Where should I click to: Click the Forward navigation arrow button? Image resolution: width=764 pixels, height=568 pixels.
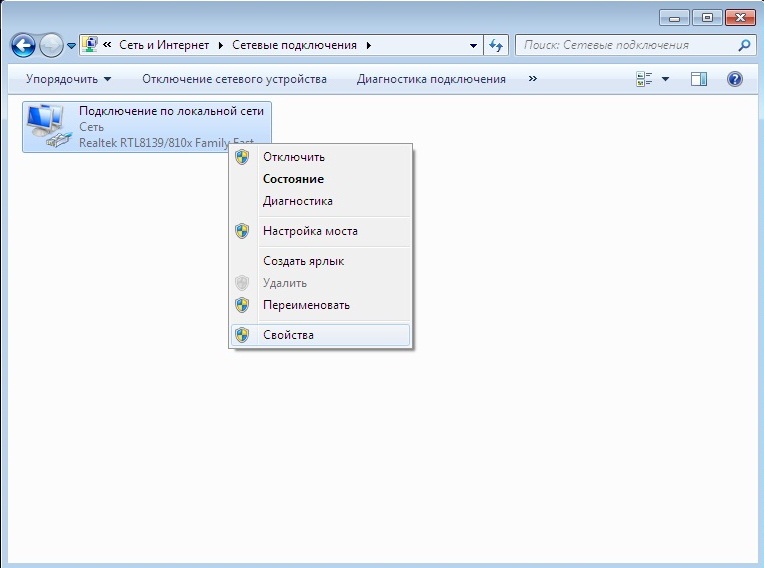coord(51,46)
